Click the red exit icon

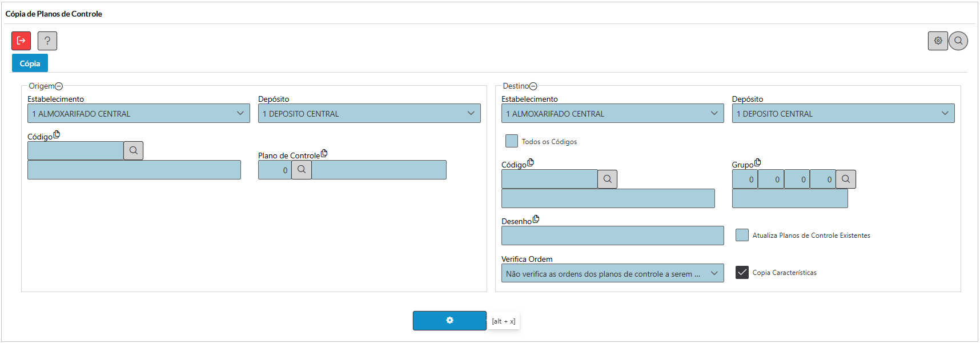tap(21, 41)
